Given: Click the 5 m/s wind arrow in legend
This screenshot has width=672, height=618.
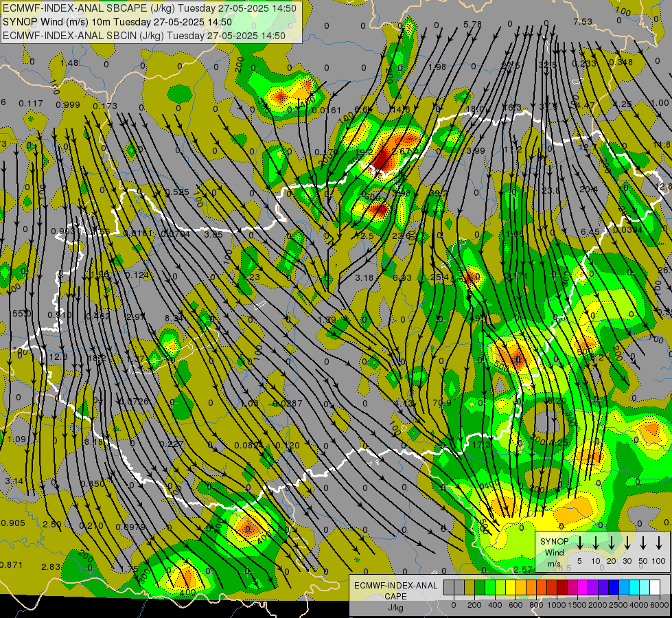Looking at the screenshot, I should pos(579,543).
